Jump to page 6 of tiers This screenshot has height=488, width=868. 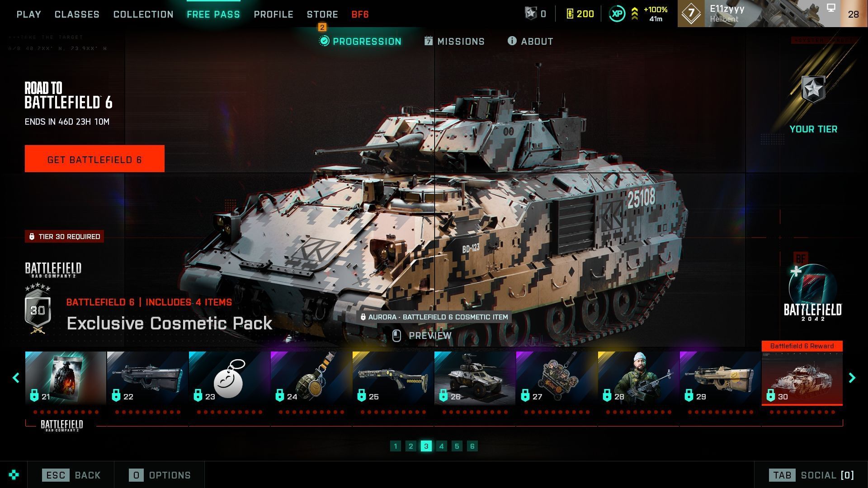472,446
